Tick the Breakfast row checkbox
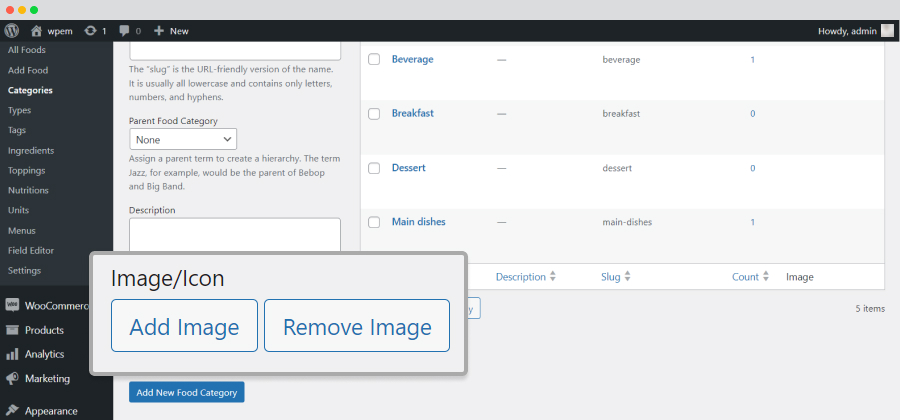The image size is (900, 420). coord(374,114)
